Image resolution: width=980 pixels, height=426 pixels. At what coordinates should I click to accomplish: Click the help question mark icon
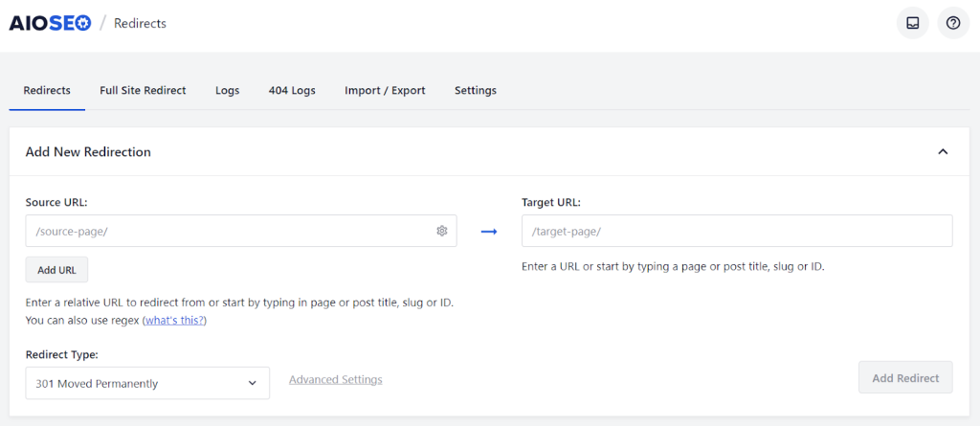(953, 23)
